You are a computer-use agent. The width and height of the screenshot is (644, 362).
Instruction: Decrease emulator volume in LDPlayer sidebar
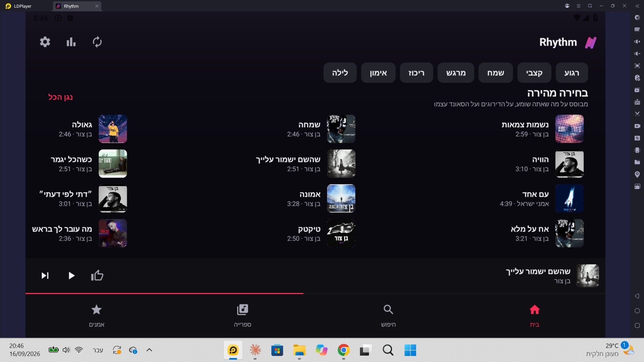637,54
